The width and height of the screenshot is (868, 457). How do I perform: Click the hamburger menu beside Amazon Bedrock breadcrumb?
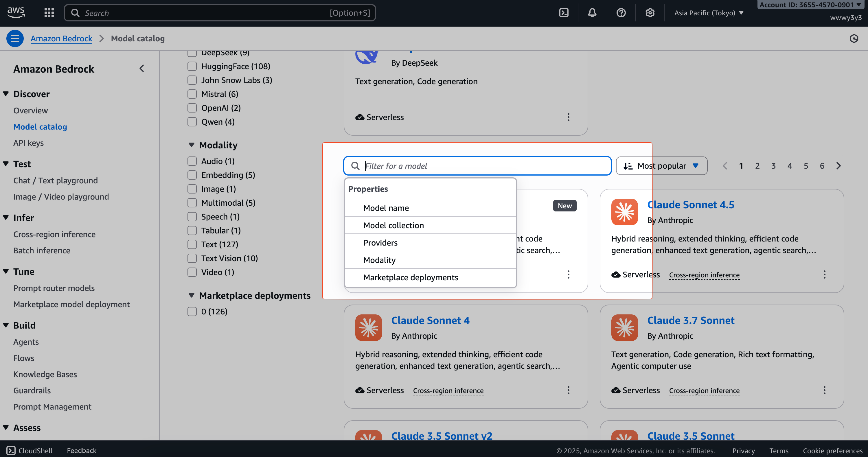click(14, 38)
